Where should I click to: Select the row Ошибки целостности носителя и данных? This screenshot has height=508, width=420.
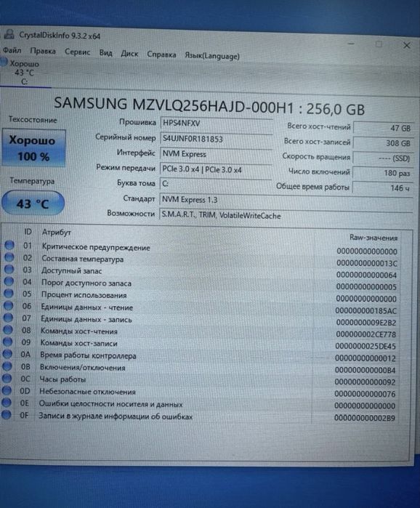pos(200,404)
